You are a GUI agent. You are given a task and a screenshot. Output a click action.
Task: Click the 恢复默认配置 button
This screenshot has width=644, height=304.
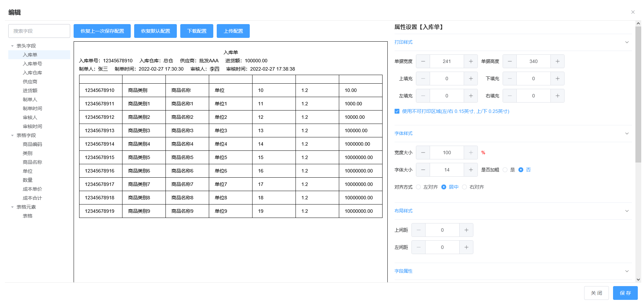[x=155, y=31]
